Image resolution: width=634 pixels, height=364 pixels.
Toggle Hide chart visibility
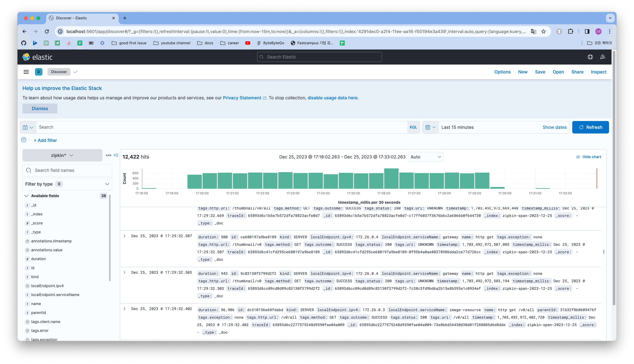[588, 157]
